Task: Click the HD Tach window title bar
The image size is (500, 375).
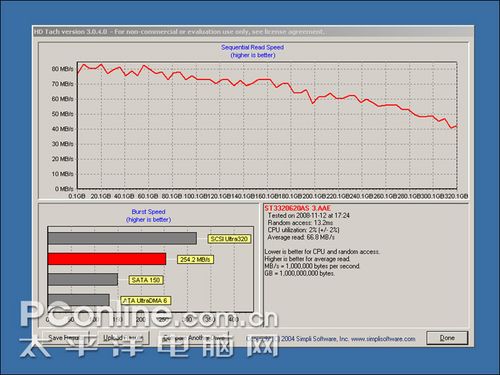Action: pos(253,32)
